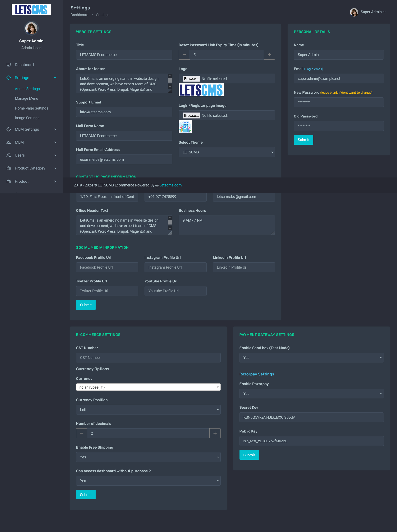Click the Product Category briefcase icon
397x532 pixels.
tap(9, 168)
